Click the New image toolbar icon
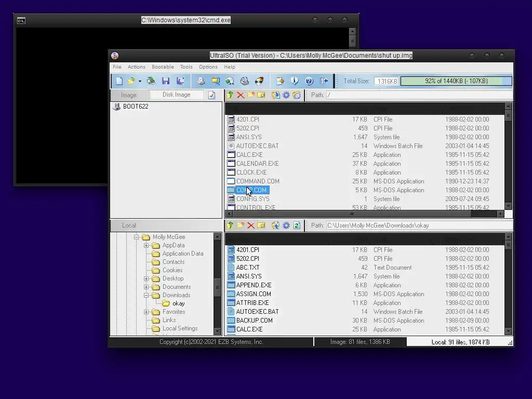The width and height of the screenshot is (532, 399). pyautogui.click(x=119, y=81)
